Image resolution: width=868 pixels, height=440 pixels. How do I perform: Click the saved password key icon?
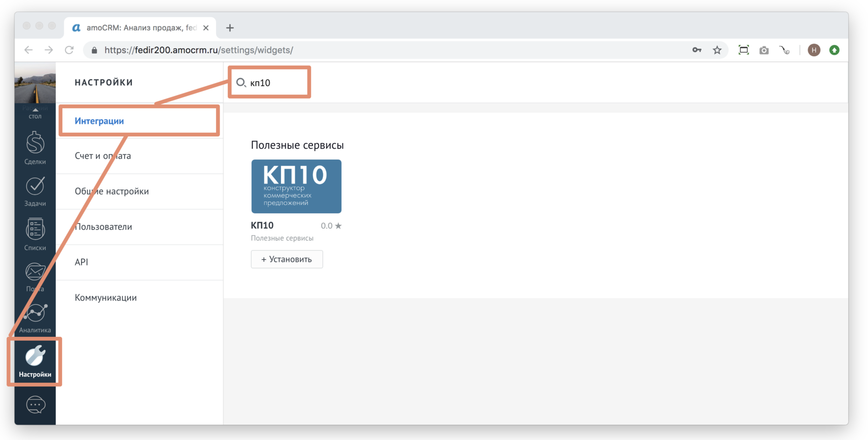[x=697, y=50]
